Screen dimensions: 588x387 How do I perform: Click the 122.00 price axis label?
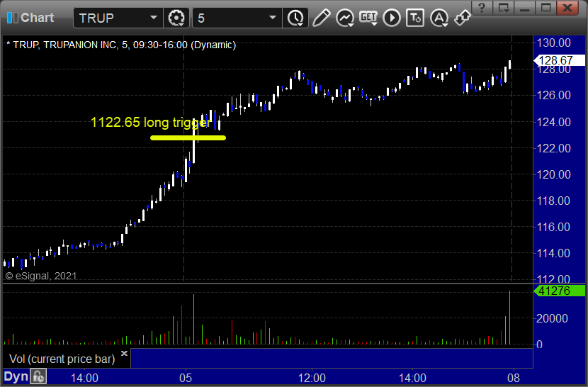click(x=553, y=148)
